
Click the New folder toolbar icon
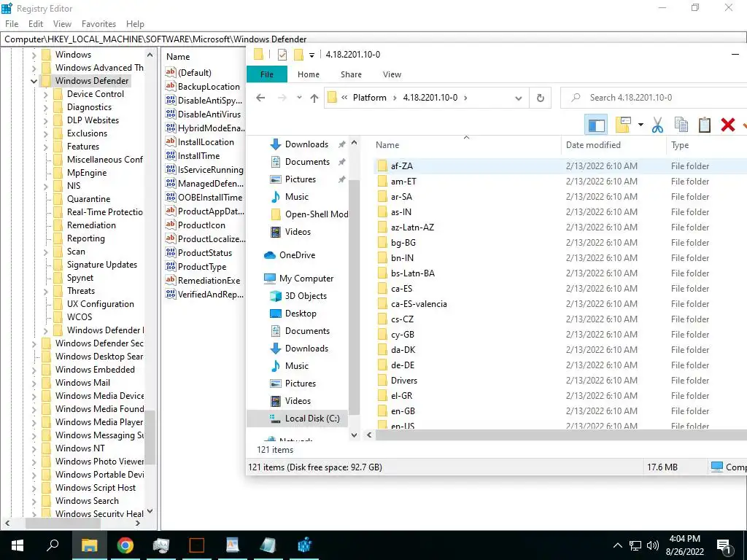623,125
